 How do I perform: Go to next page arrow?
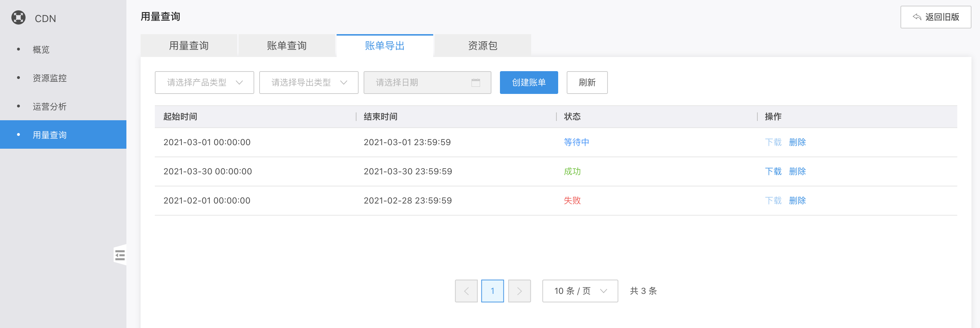(x=519, y=291)
